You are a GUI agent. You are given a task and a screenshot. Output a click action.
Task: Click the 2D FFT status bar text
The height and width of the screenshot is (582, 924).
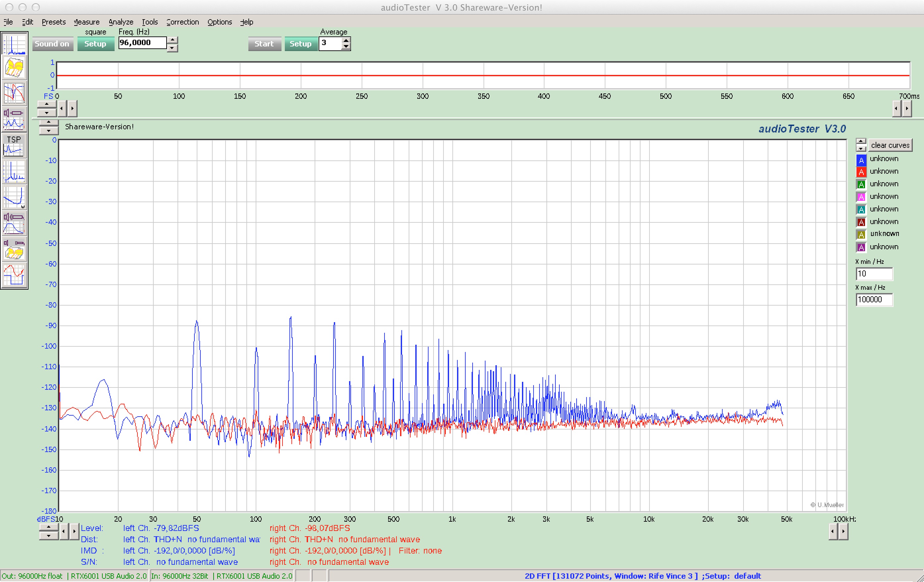(643, 576)
